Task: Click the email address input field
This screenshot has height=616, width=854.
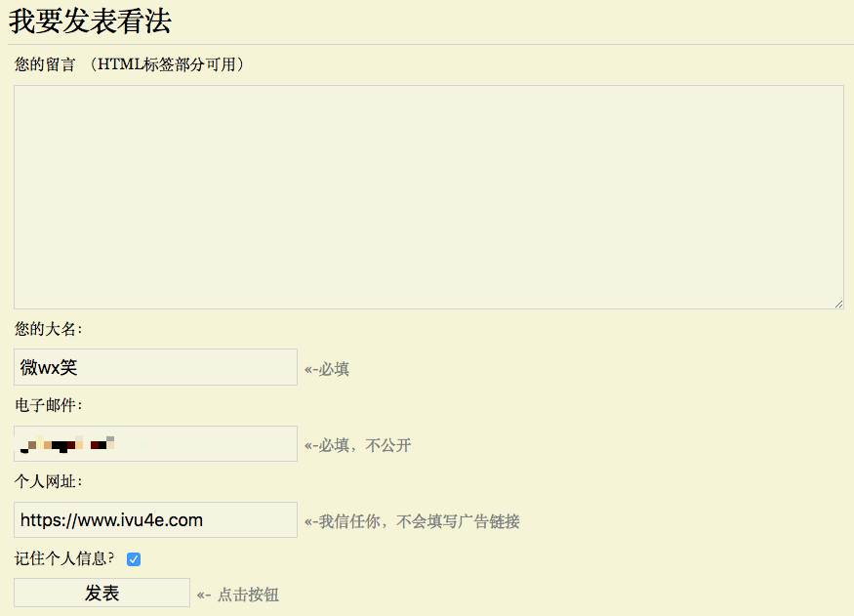Action: pyautogui.click(x=155, y=444)
